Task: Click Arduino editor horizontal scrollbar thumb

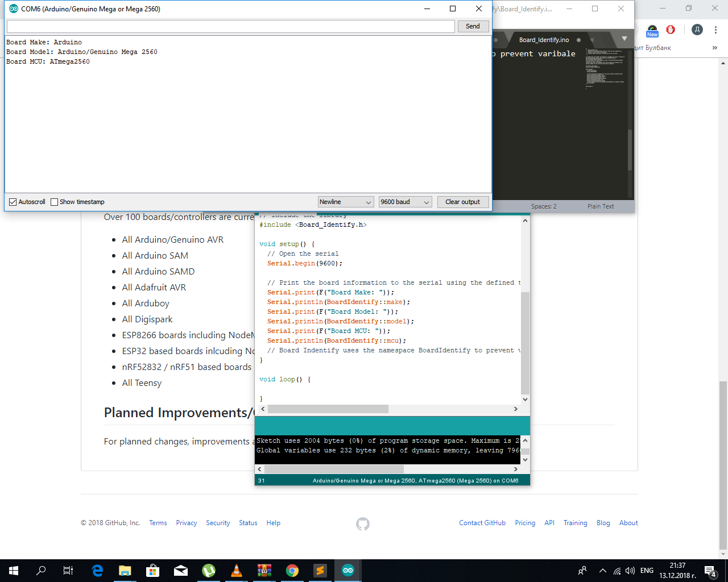Action: (328, 409)
